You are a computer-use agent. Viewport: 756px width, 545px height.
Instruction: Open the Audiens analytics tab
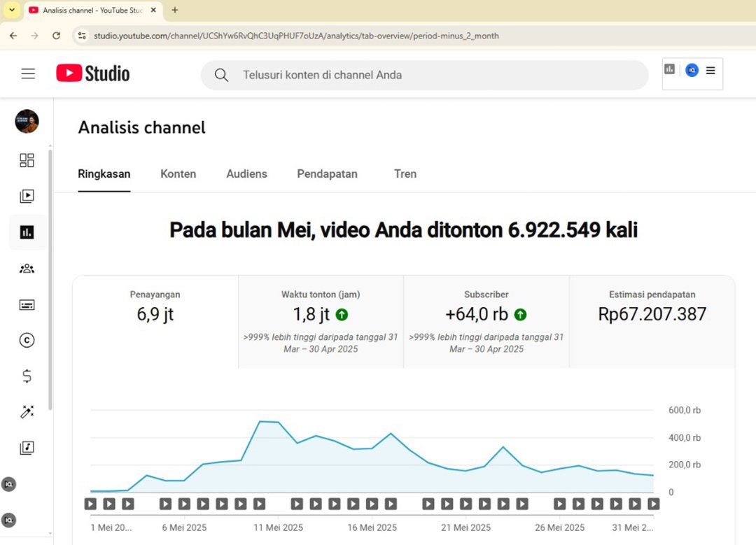pyautogui.click(x=246, y=174)
